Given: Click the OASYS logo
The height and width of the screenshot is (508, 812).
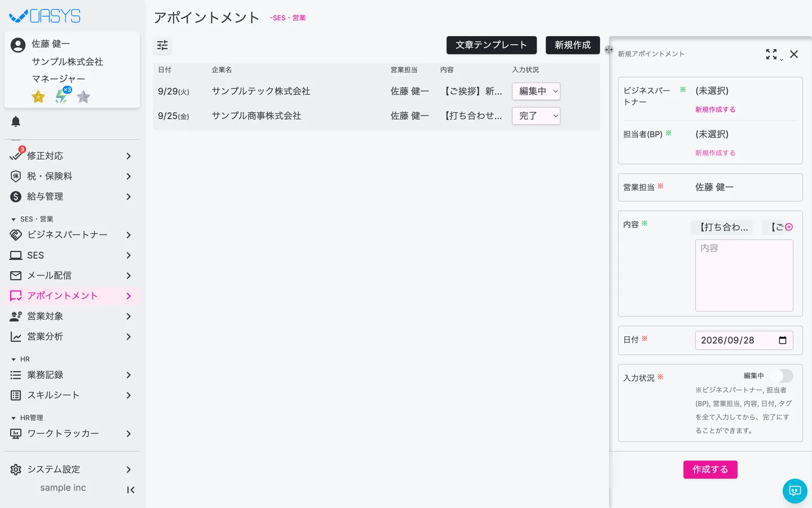Looking at the screenshot, I should point(45,16).
